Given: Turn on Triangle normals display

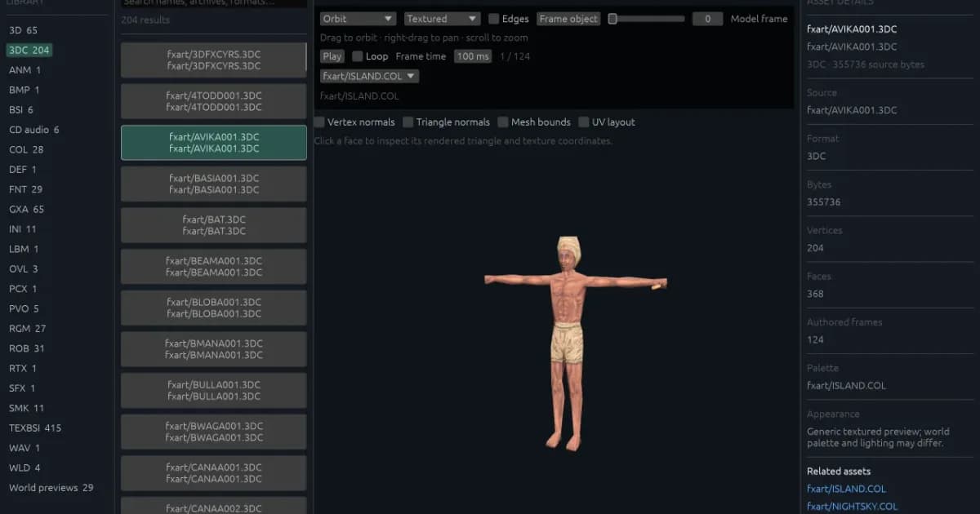Looking at the screenshot, I should (408, 122).
